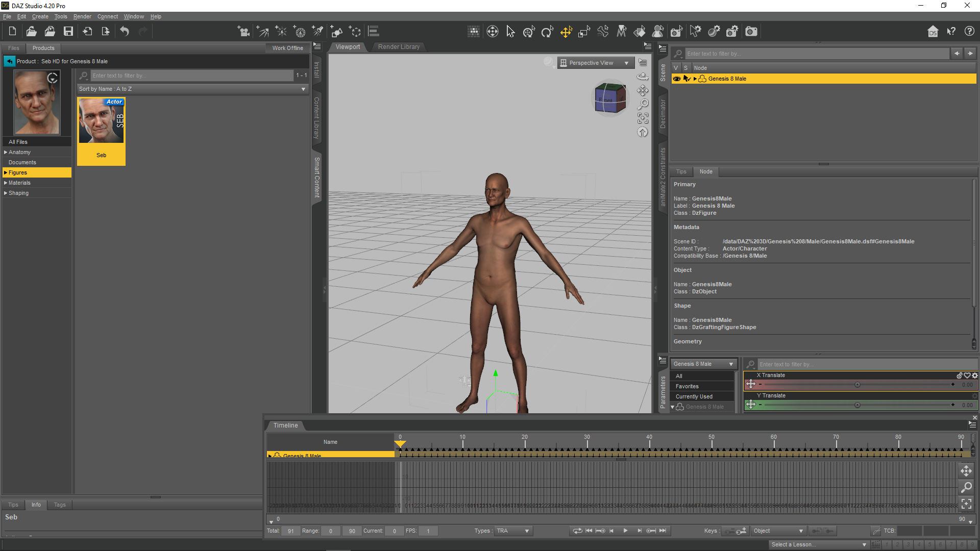Click the timeline playhead marker at frame 0
980x551 pixels.
click(400, 443)
